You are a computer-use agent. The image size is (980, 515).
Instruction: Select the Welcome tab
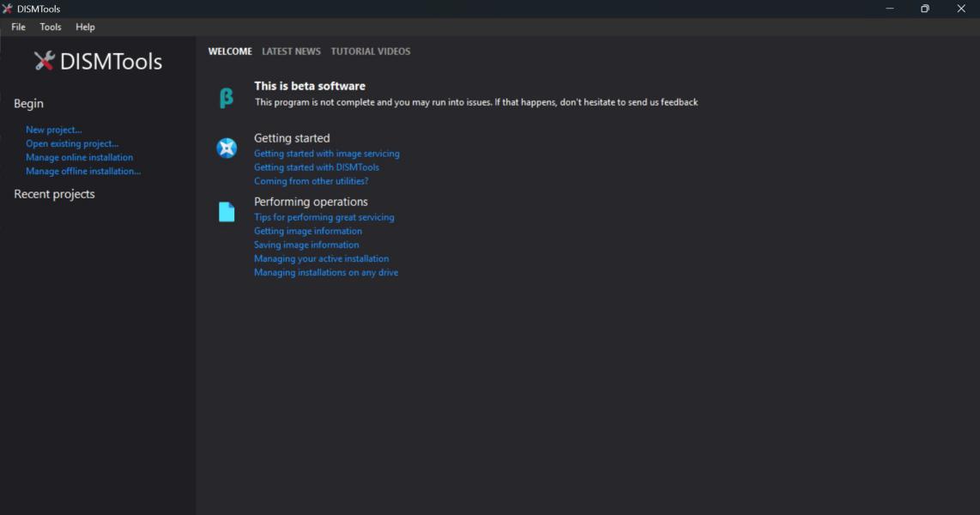(230, 51)
